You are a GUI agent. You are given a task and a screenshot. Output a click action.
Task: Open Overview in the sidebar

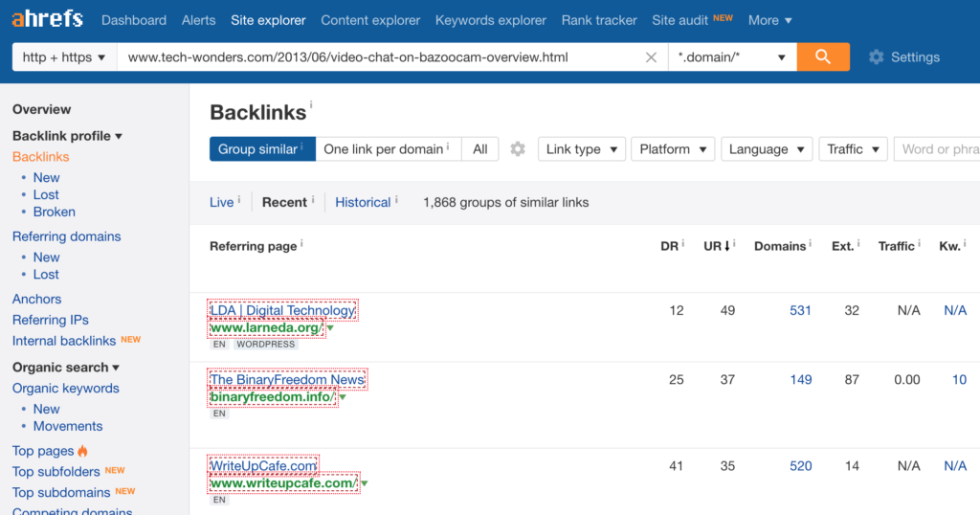(x=42, y=109)
